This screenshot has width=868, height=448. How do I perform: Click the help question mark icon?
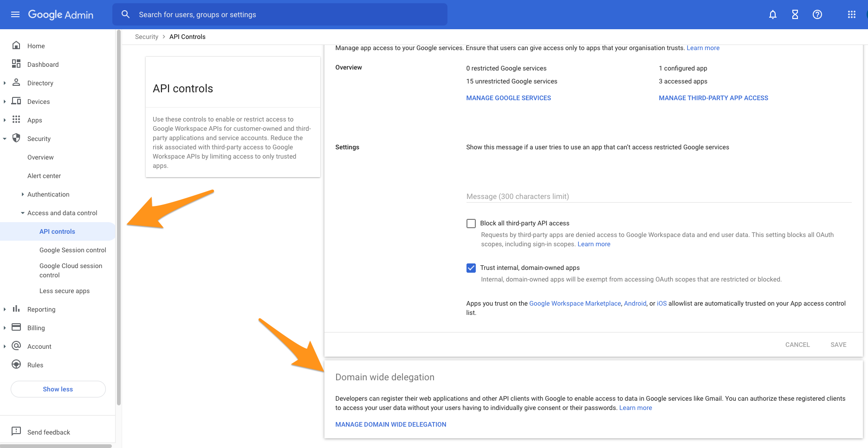[x=817, y=14]
